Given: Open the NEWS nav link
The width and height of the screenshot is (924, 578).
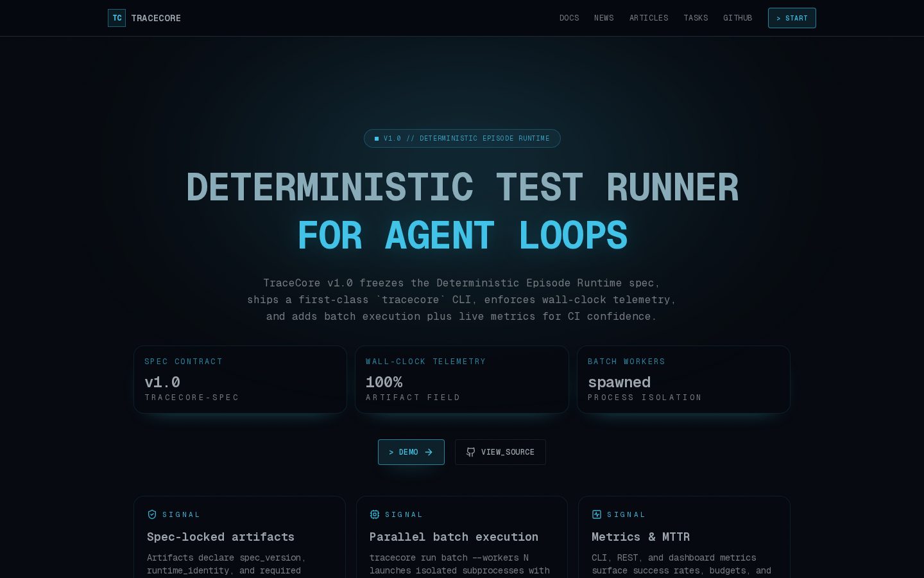Looking at the screenshot, I should [604, 18].
